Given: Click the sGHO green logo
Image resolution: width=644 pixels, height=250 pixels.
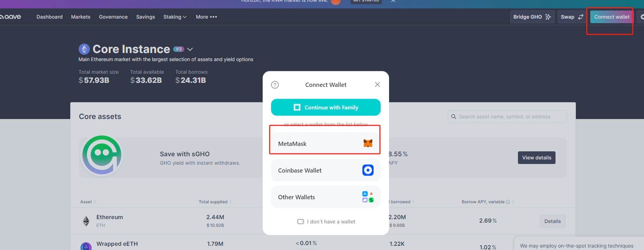Looking at the screenshot, I should coord(102,155).
